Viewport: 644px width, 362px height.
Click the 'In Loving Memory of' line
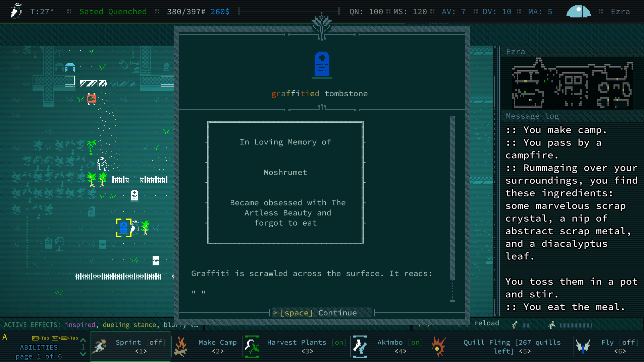[285, 142]
